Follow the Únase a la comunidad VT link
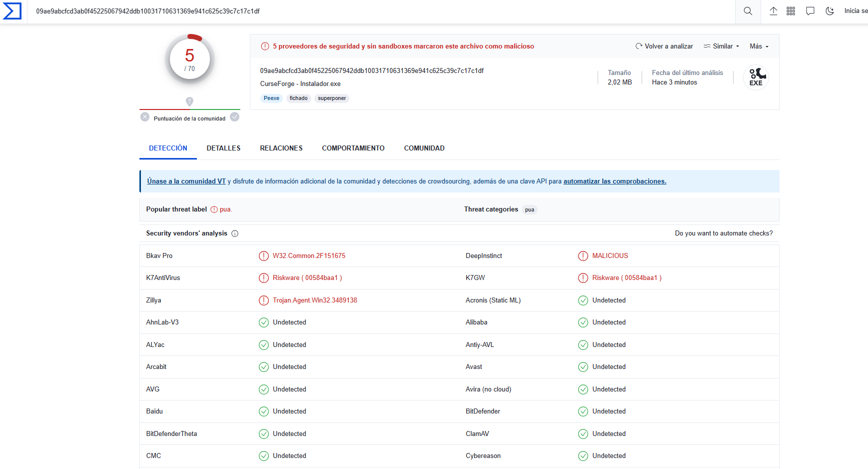The height and width of the screenshot is (469, 868). click(x=186, y=181)
